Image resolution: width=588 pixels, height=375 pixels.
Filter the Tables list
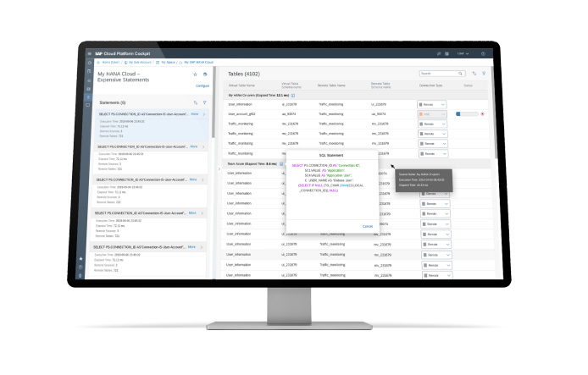click(x=484, y=74)
